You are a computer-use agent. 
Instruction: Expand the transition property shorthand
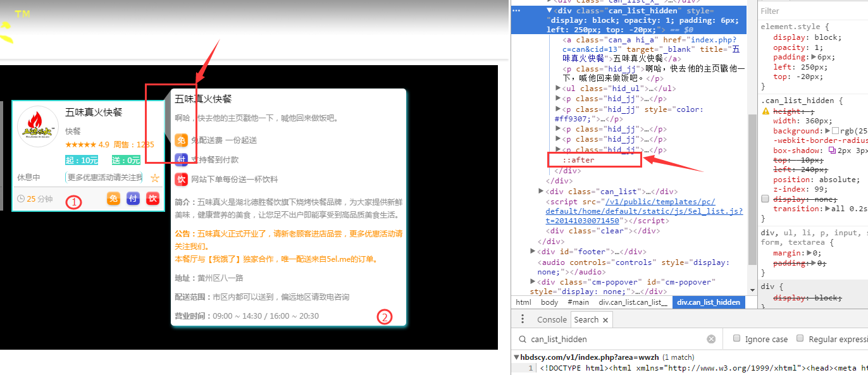point(829,209)
